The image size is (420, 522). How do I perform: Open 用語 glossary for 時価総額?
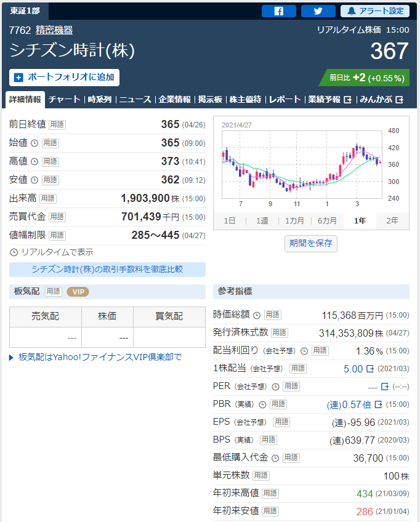coord(272,315)
